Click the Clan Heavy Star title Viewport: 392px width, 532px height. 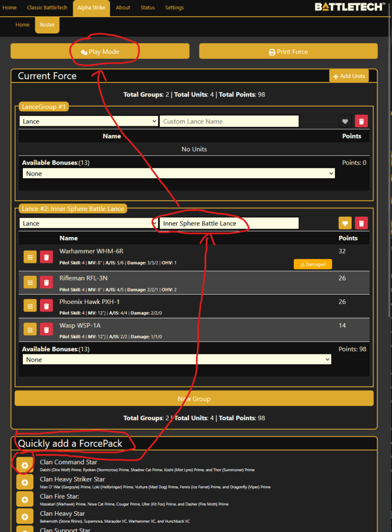[x=62, y=513]
